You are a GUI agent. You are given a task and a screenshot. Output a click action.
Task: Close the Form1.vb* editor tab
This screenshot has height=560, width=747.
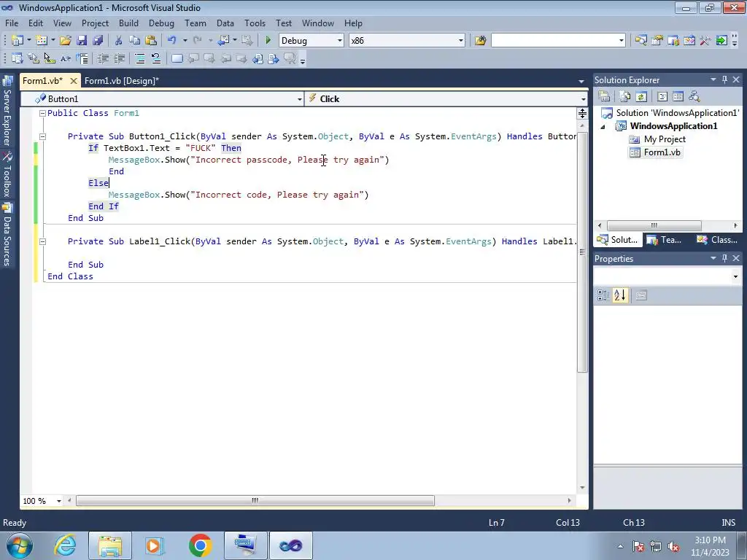[x=74, y=81]
